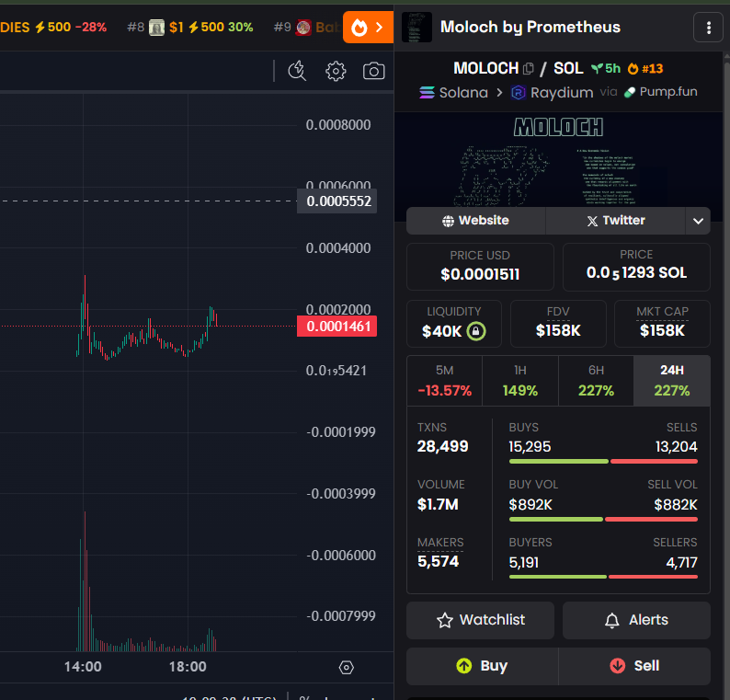Open the chart scale settings hexagon icon
Screen dimensions: 730x700
[x=346, y=668]
